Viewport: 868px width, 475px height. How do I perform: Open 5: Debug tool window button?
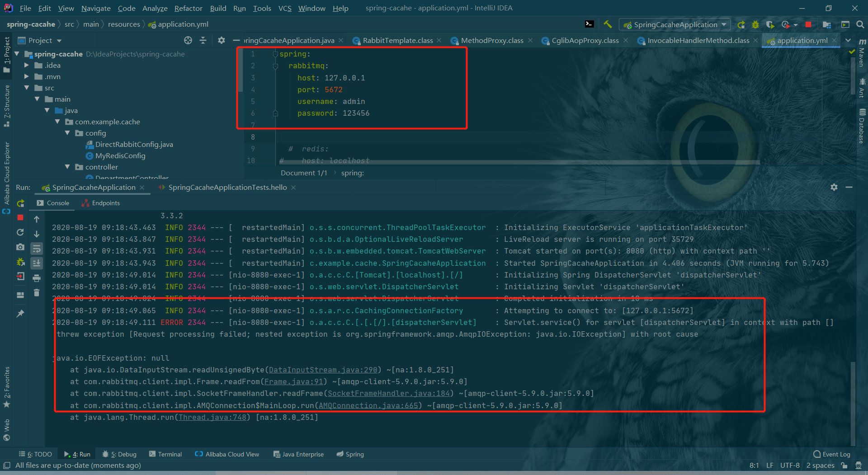[119, 454]
